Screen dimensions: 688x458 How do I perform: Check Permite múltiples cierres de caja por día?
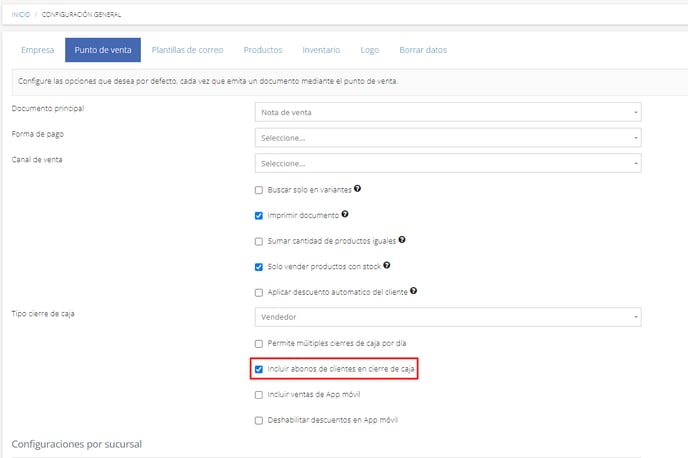tap(259, 344)
